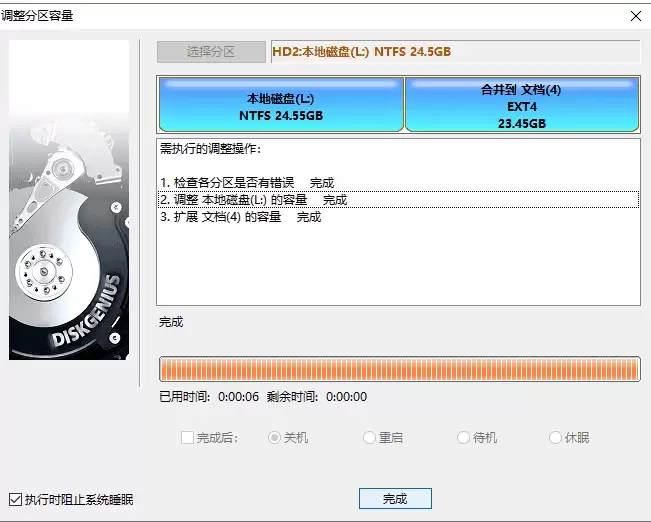Viewport: 651px width, 522px height.
Task: Close the 调整分区容量 dialog
Action: pyautogui.click(x=636, y=16)
